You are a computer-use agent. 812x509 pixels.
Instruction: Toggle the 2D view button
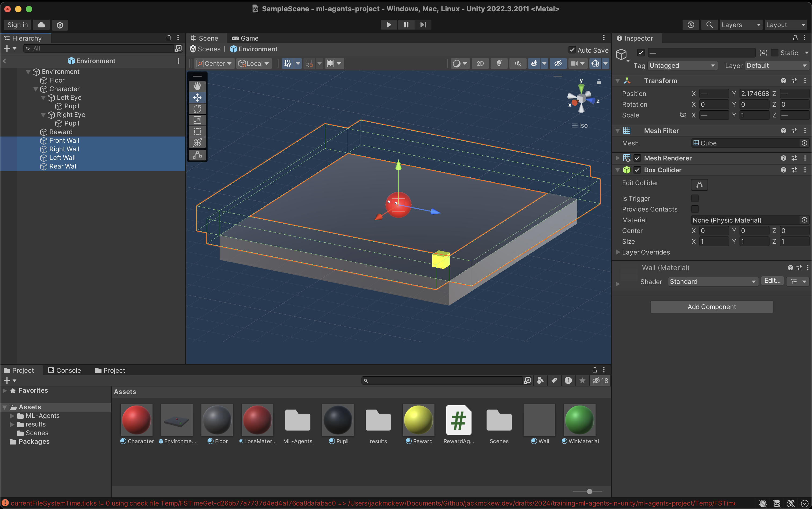click(x=480, y=63)
